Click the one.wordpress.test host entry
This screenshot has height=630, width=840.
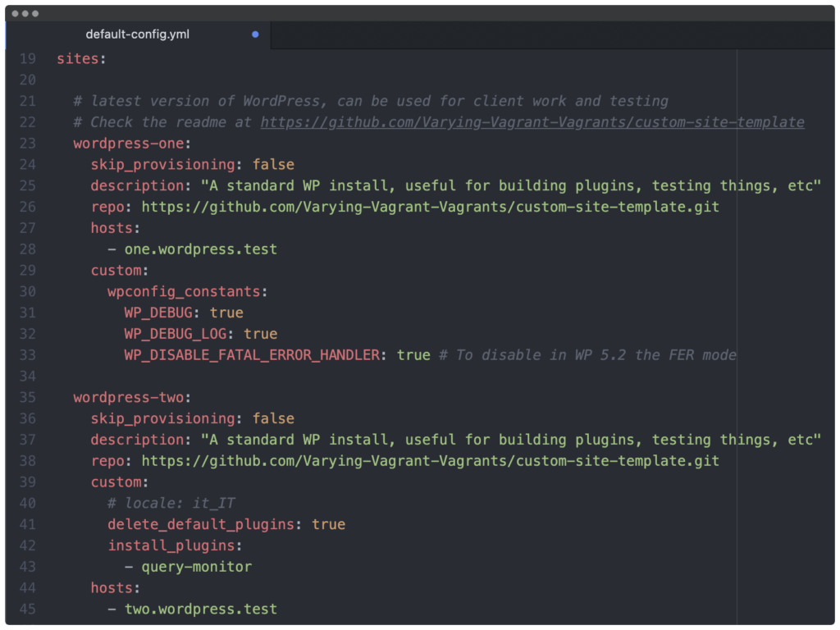[200, 249]
